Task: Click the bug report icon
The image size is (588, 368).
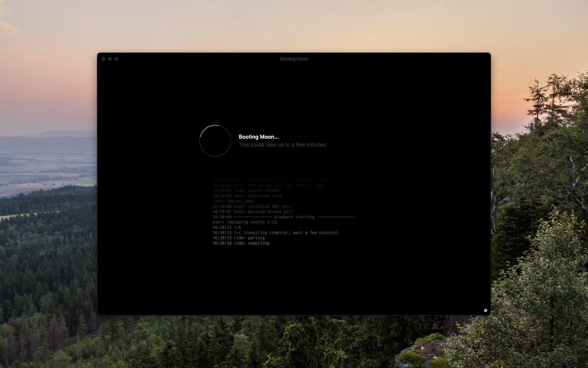Action: pos(485,310)
